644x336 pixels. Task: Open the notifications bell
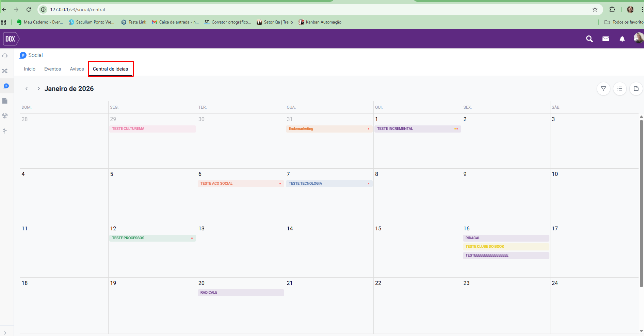[622, 39]
